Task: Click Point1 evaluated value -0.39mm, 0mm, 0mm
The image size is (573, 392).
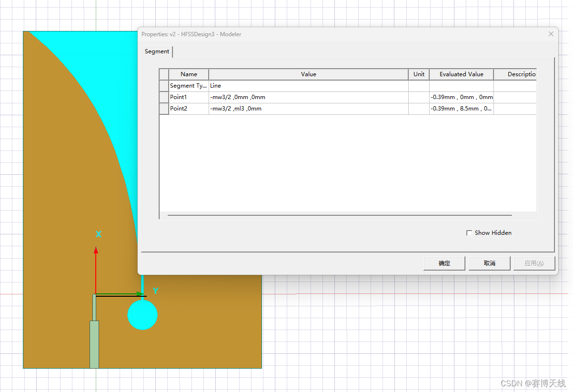Action: pos(461,97)
